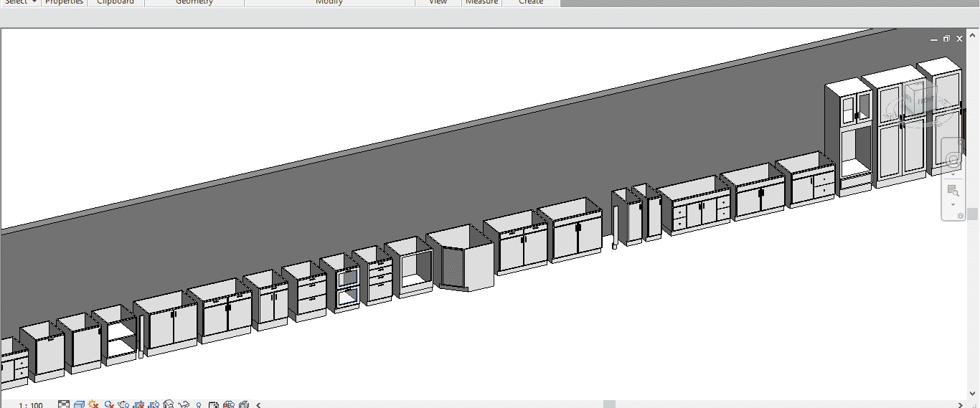
Task: Click the Visual Style cube icon
Action: pyautogui.click(x=79, y=405)
